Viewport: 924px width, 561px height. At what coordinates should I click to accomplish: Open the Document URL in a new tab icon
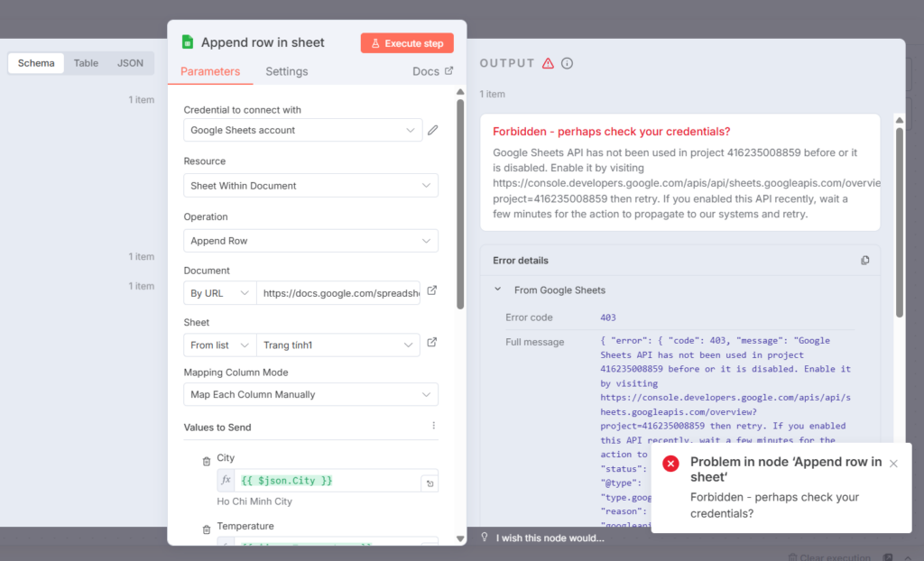click(x=432, y=290)
